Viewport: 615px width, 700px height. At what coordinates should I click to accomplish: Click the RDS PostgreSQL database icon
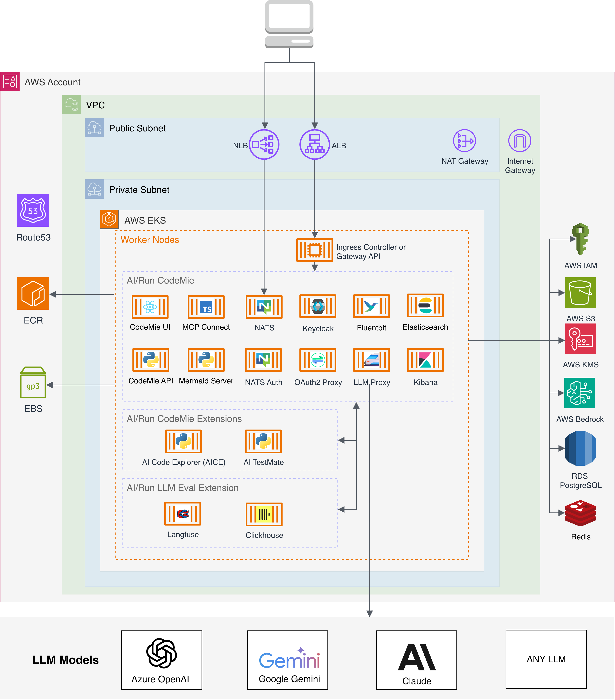580,448
